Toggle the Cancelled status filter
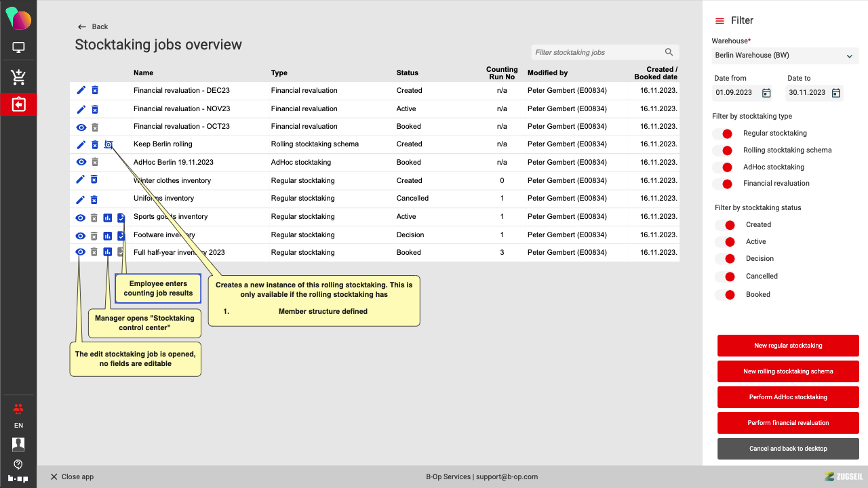 pyautogui.click(x=726, y=277)
